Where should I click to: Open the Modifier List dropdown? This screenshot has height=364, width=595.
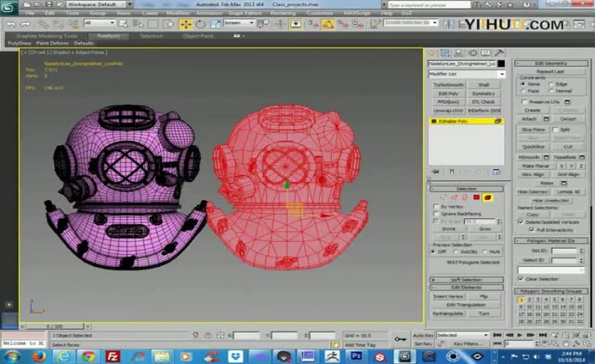[467, 74]
